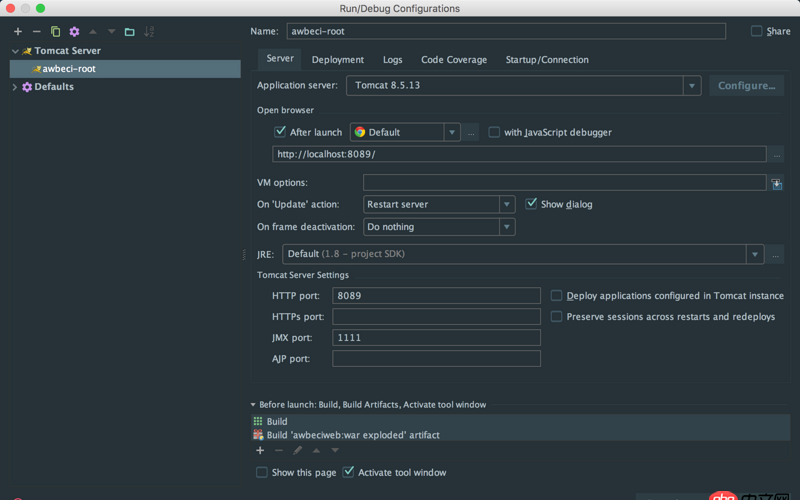Toggle the Share checkbox
This screenshot has height=500, width=800.
pos(756,31)
